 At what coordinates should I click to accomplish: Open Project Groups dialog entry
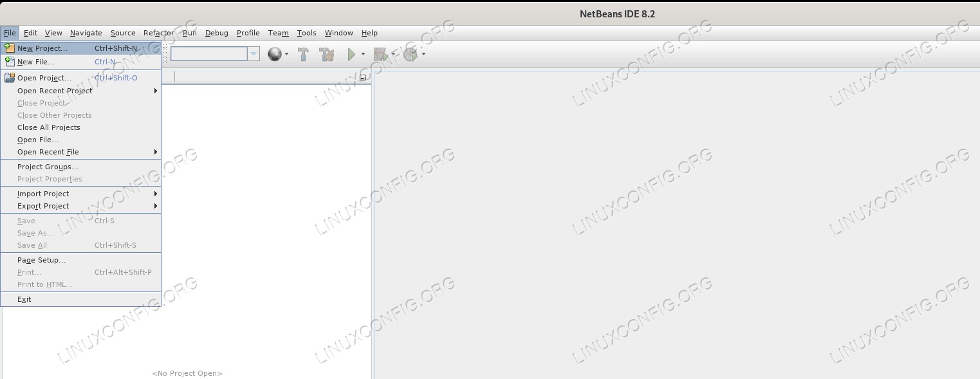(x=80, y=167)
